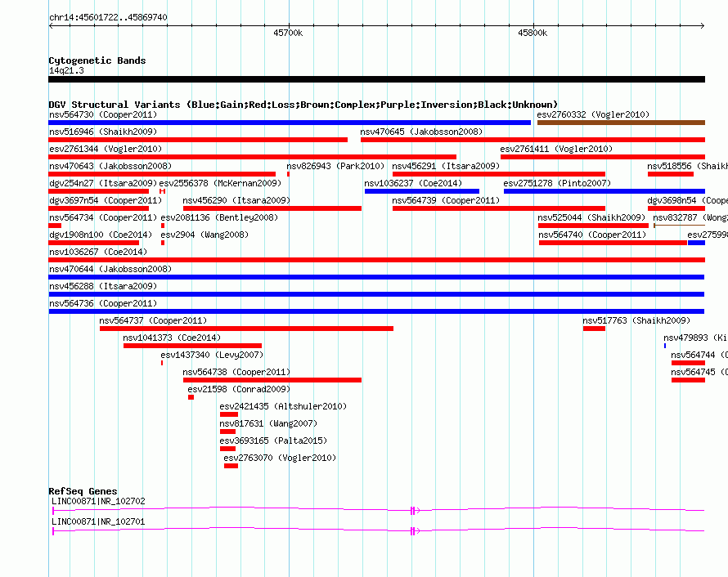Select the nsv564739 (Cooper2011) label
This screenshot has width=728, height=577.
tap(446, 200)
